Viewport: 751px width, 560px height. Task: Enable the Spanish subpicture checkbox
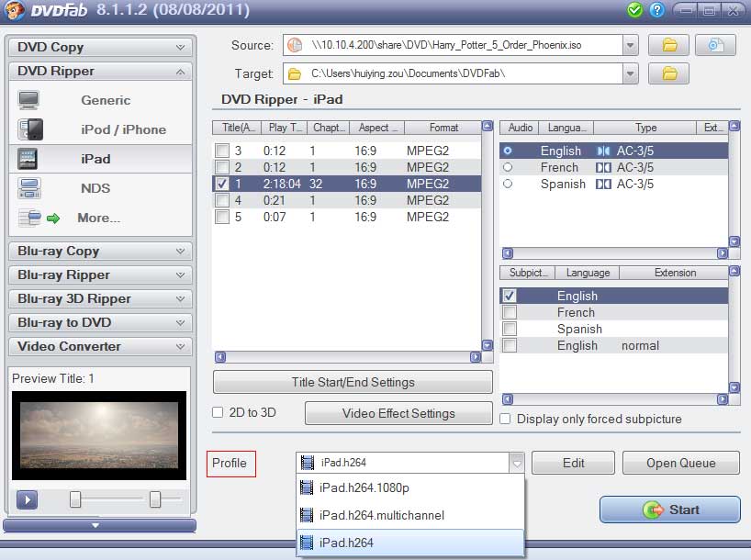pos(510,329)
